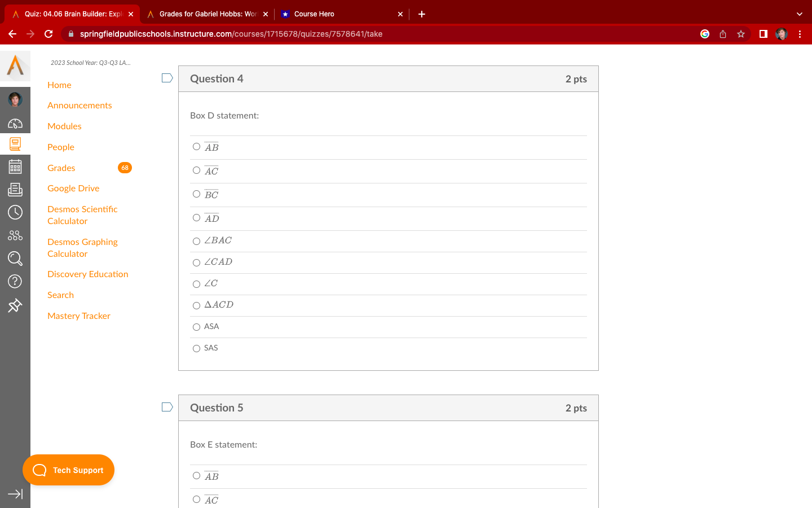Viewport: 812px width, 508px height.
Task: Open the Commons circles icon
Action: point(15,235)
